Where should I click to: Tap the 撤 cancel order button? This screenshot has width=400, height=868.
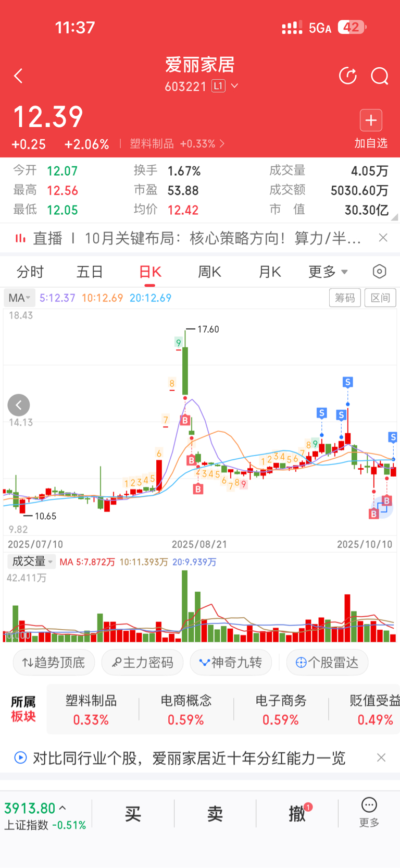pos(297,814)
